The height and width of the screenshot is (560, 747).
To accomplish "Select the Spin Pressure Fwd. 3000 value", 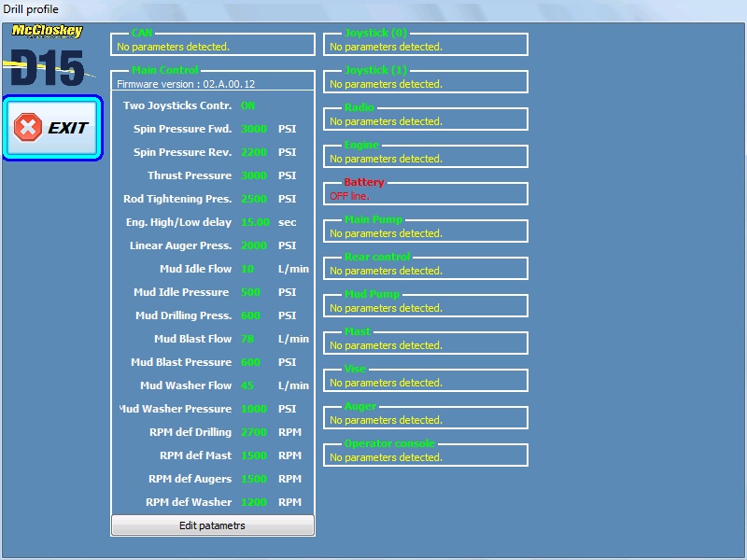I will click(x=253, y=129).
